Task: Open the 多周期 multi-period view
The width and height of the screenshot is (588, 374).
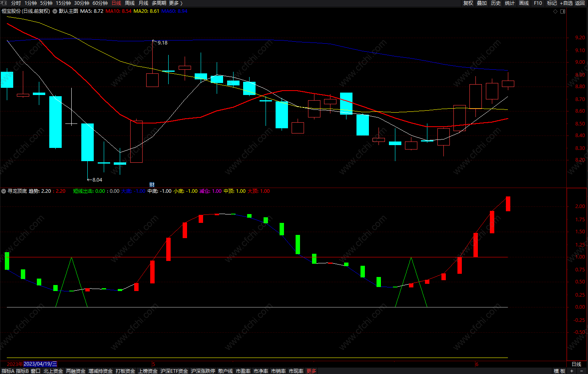Action: 159,3
